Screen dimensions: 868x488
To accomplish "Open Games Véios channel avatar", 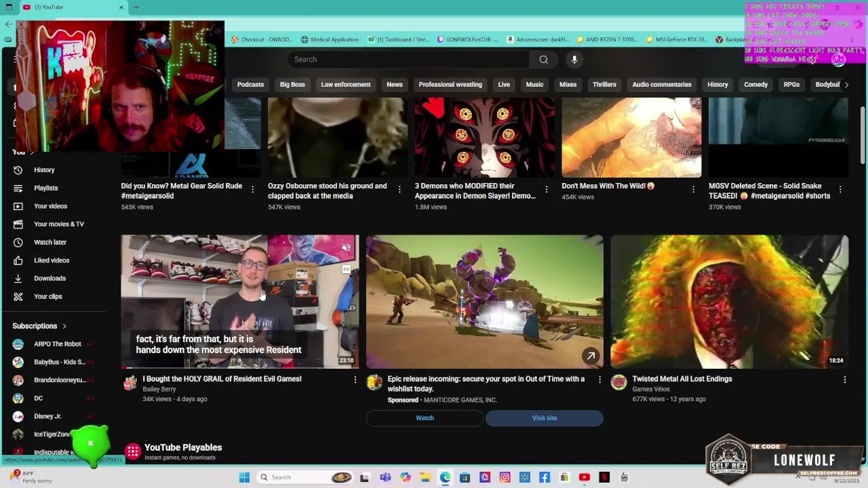I will [618, 383].
